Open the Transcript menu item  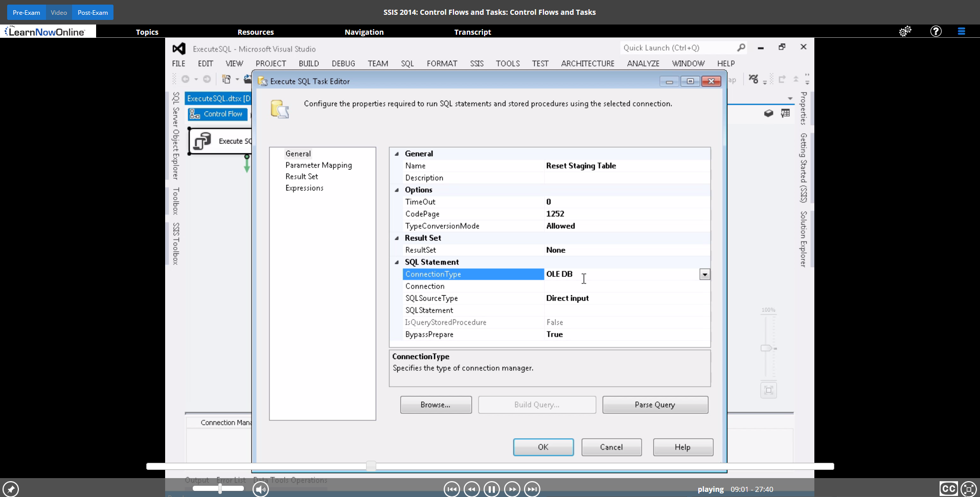coord(472,32)
